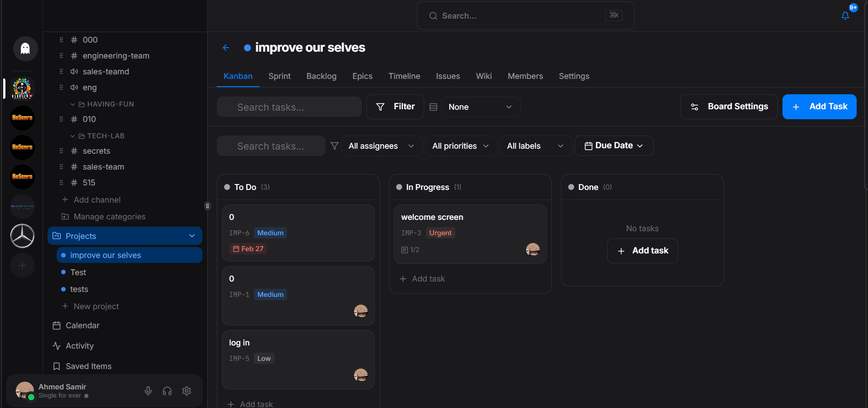The image size is (868, 408).
Task: Open the Members tab
Action: tap(525, 76)
